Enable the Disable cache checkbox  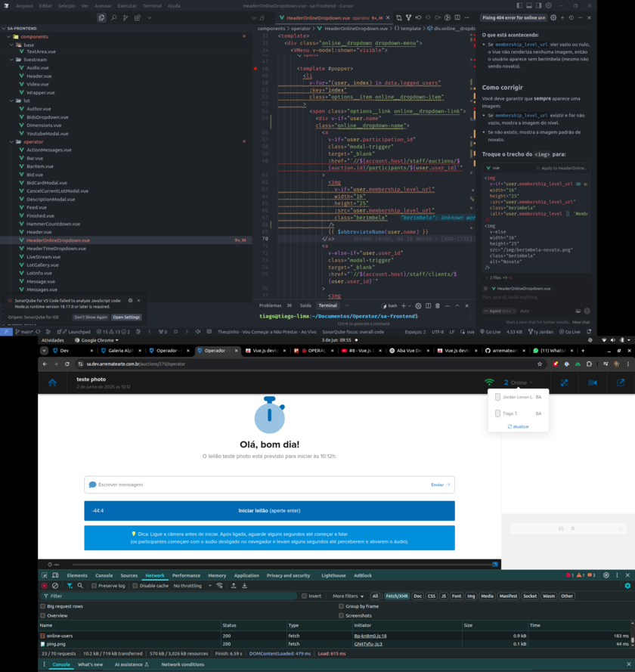pos(135,585)
